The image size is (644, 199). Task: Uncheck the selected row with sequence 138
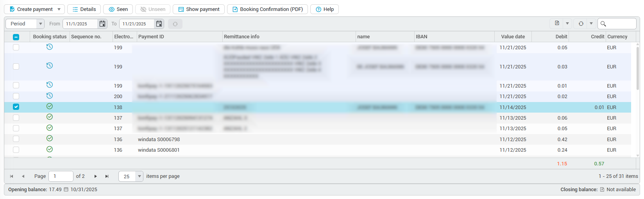point(16,107)
